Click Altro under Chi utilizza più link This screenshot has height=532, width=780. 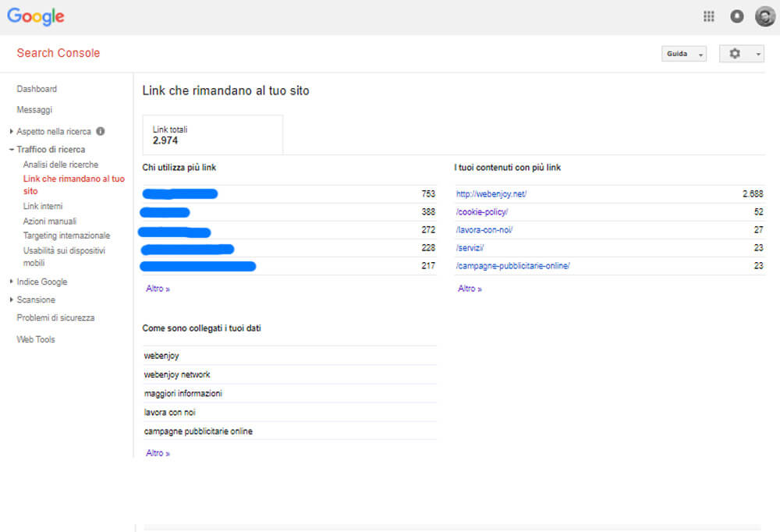point(158,289)
